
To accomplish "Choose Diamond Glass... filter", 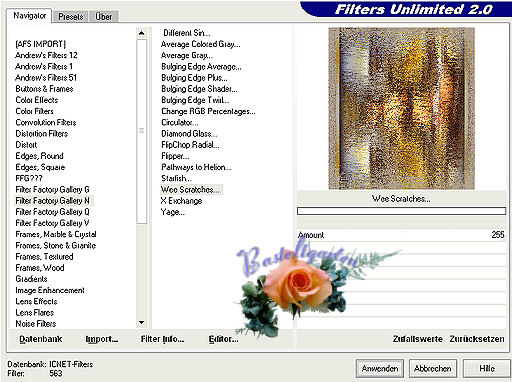I will 189,133.
